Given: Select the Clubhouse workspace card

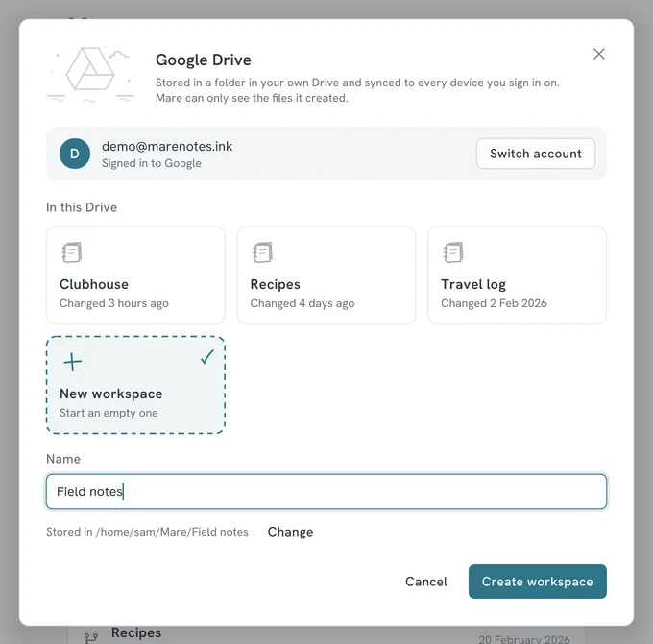Looking at the screenshot, I should [x=135, y=275].
